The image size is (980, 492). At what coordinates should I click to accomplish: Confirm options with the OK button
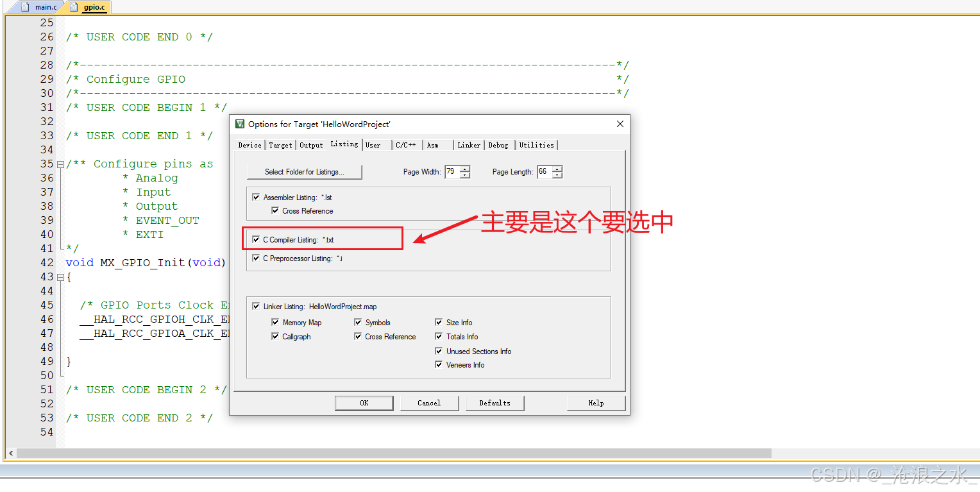[x=364, y=403]
